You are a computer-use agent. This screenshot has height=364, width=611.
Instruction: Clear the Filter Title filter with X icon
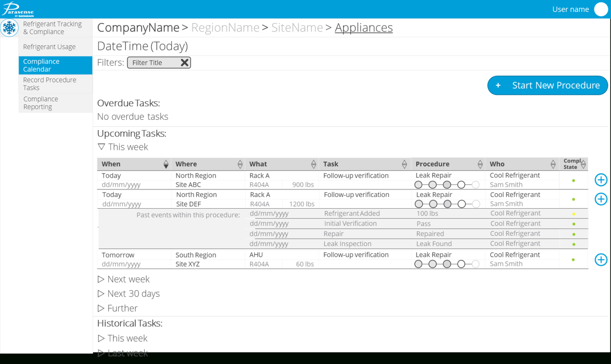(x=184, y=62)
